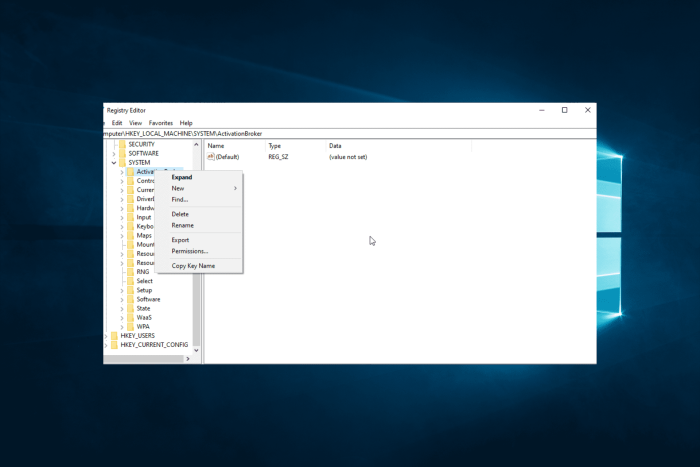Select the SECURITY key label

coord(142,144)
